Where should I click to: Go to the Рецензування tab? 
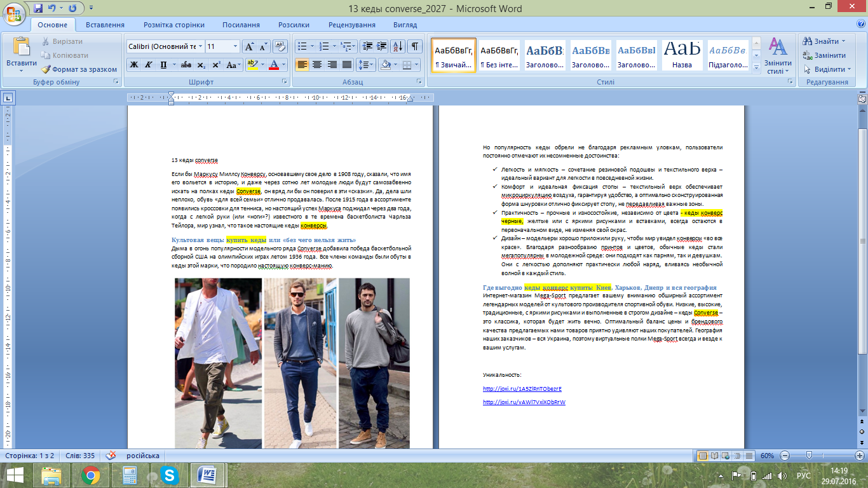coord(352,25)
